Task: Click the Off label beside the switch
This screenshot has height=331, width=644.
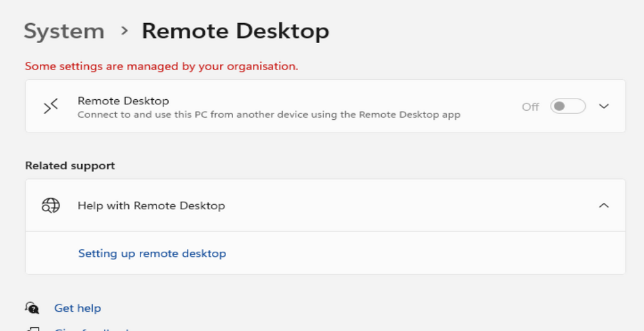Action: coord(530,107)
